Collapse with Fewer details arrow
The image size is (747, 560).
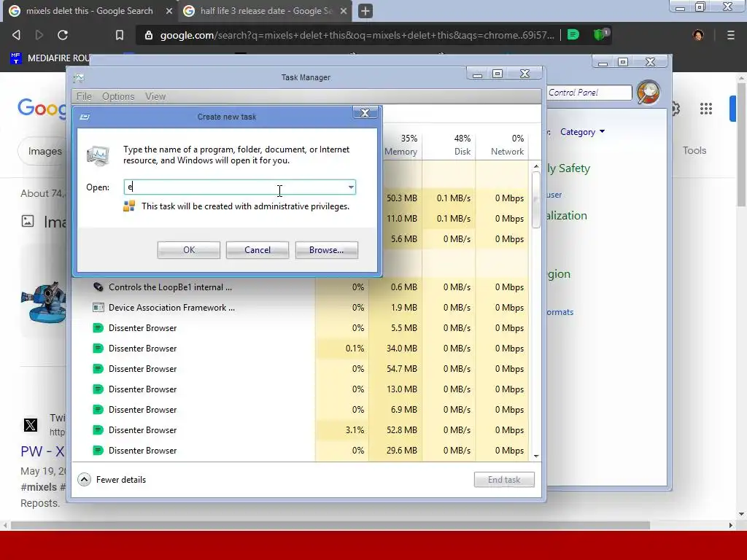click(85, 480)
